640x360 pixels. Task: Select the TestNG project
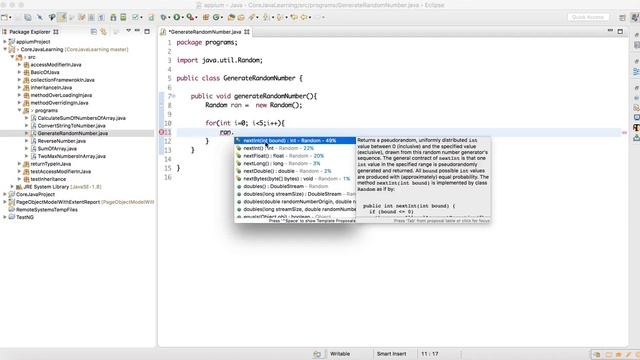pos(24,217)
